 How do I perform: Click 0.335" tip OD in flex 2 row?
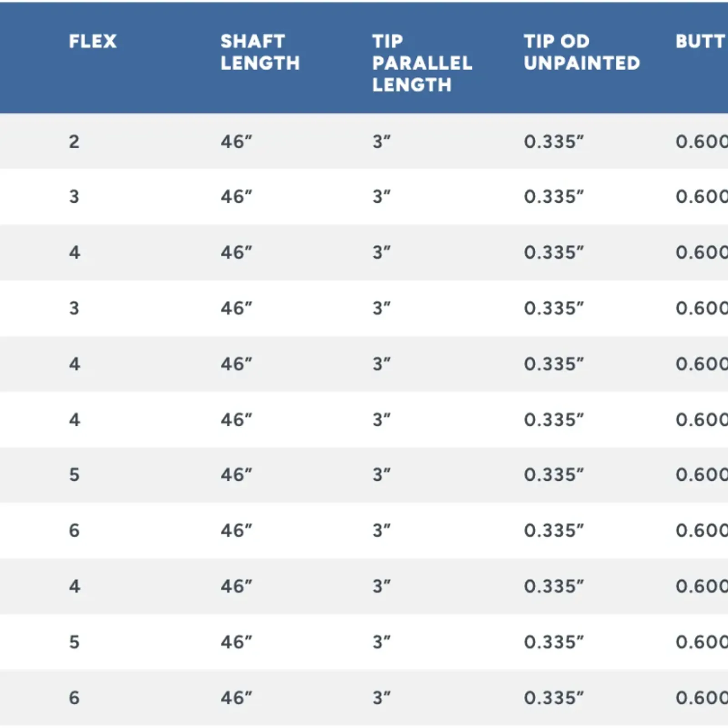pos(554,142)
